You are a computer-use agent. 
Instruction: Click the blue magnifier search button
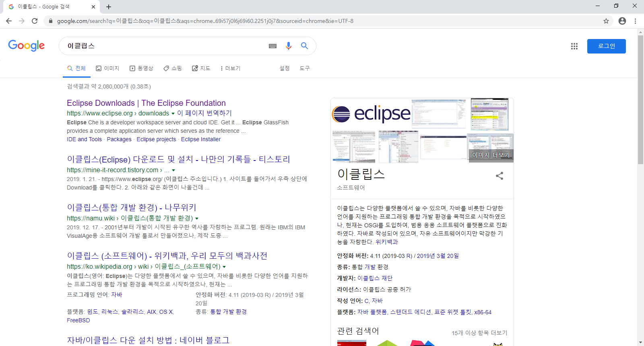pos(305,46)
